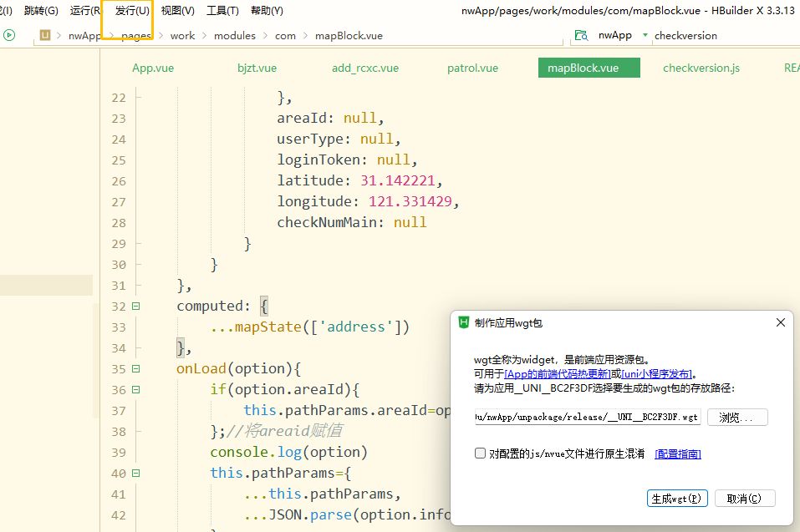The width and height of the screenshot is (800, 532).
Task: Switch to the patrol.vue tab
Action: point(472,68)
